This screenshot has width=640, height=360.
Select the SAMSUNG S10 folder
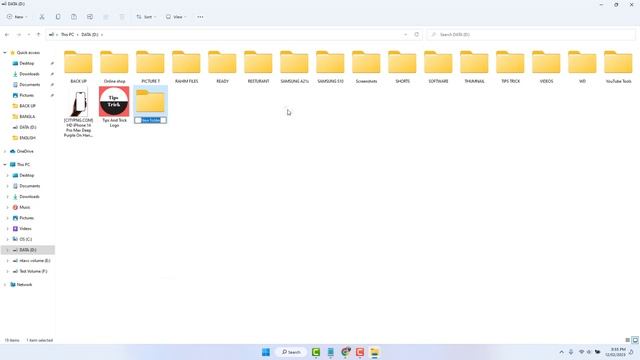330,67
